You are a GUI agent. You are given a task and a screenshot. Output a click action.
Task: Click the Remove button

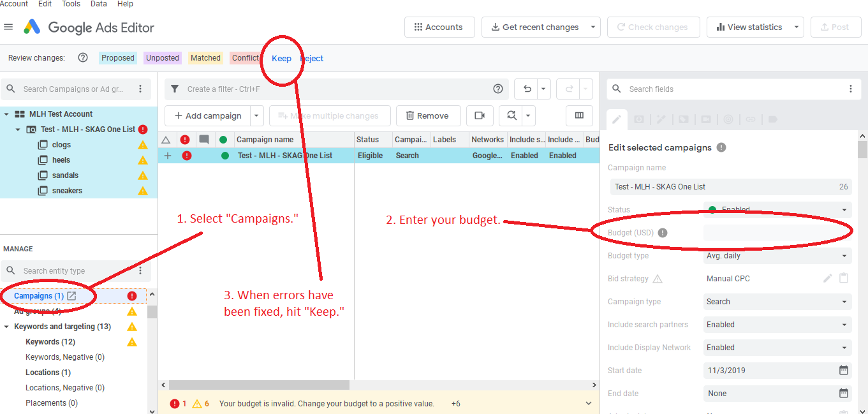tap(429, 115)
